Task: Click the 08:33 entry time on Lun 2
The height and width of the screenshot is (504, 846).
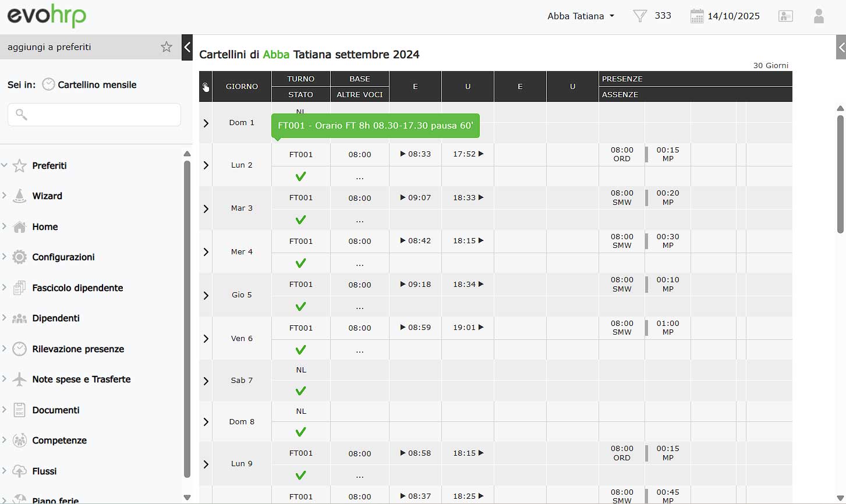Action: point(416,154)
